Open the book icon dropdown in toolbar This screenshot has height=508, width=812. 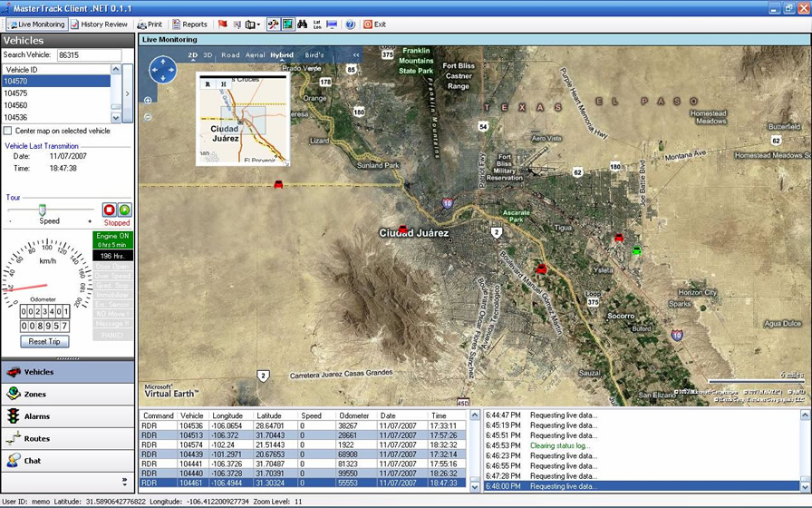point(253,24)
